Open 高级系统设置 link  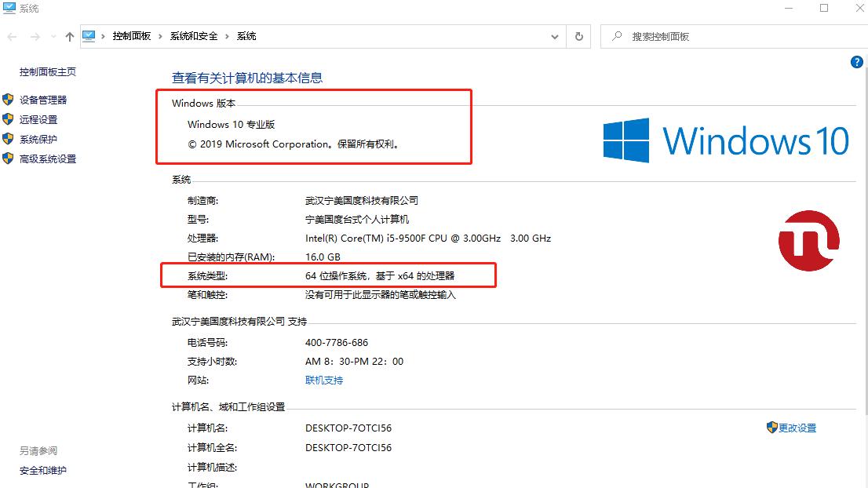point(48,159)
